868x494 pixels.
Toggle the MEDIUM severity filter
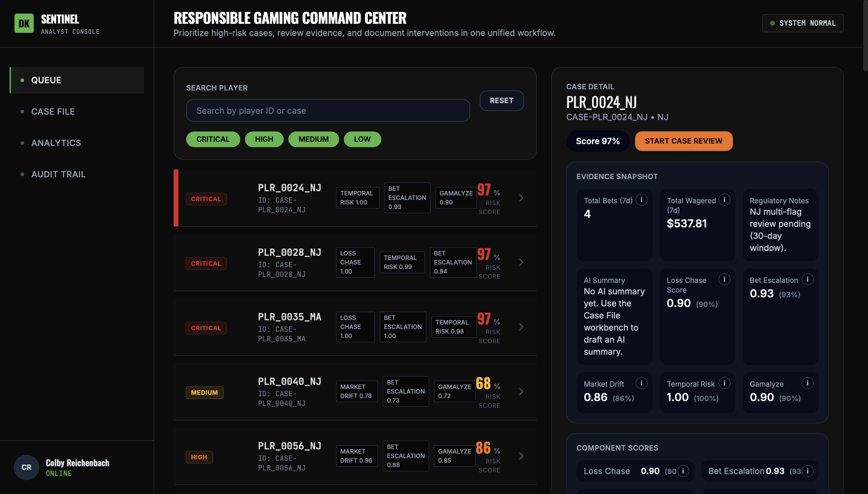[313, 139]
